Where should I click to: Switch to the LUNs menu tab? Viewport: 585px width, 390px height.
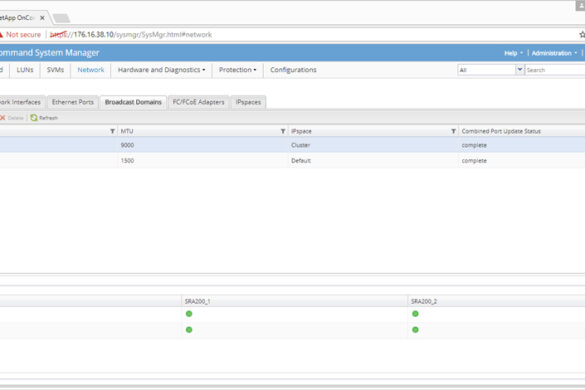[25, 70]
